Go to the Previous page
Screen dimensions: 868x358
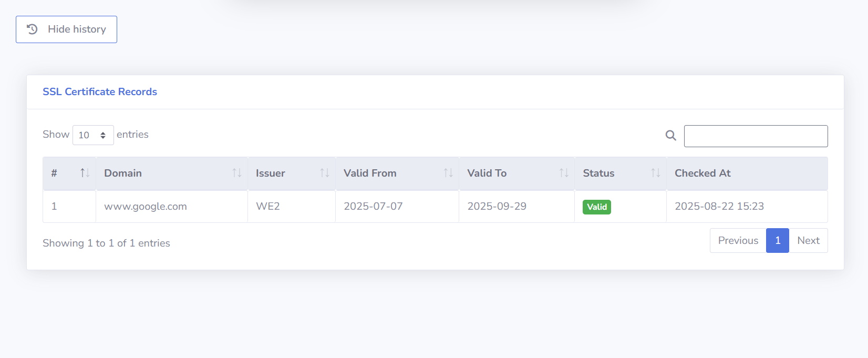click(738, 240)
